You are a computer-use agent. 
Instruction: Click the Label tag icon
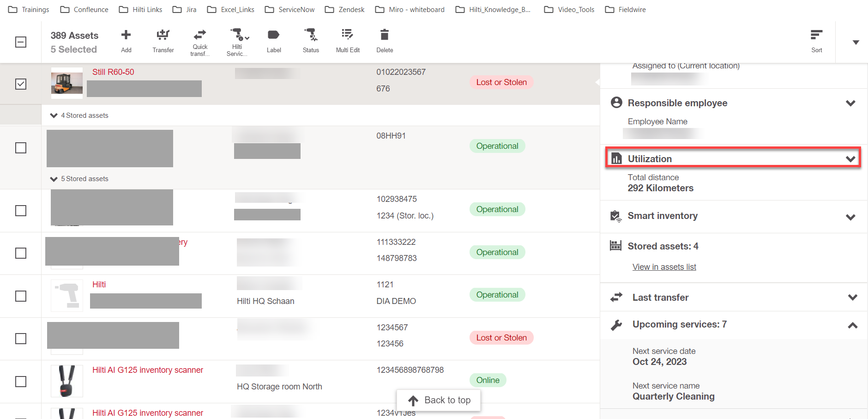pos(274,36)
